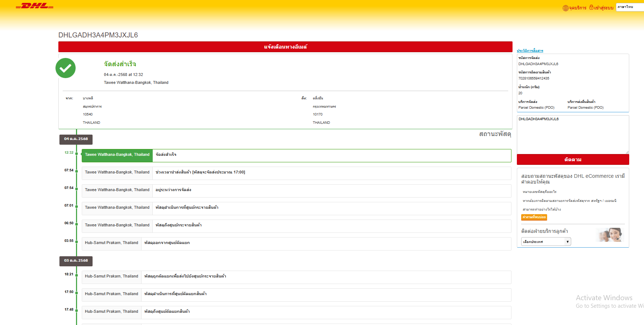Click the Hub-Samut Prakarn cell in the 18:21 row

(112, 277)
